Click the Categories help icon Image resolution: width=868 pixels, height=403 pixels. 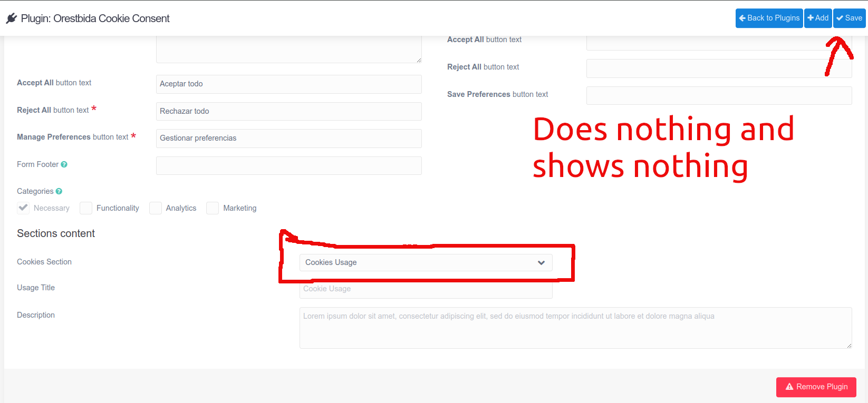(59, 191)
